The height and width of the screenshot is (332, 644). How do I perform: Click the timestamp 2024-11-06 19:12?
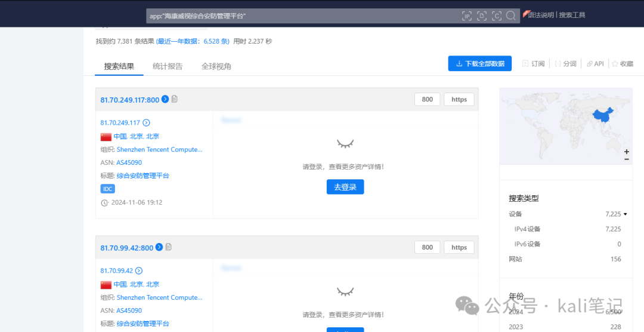click(137, 202)
